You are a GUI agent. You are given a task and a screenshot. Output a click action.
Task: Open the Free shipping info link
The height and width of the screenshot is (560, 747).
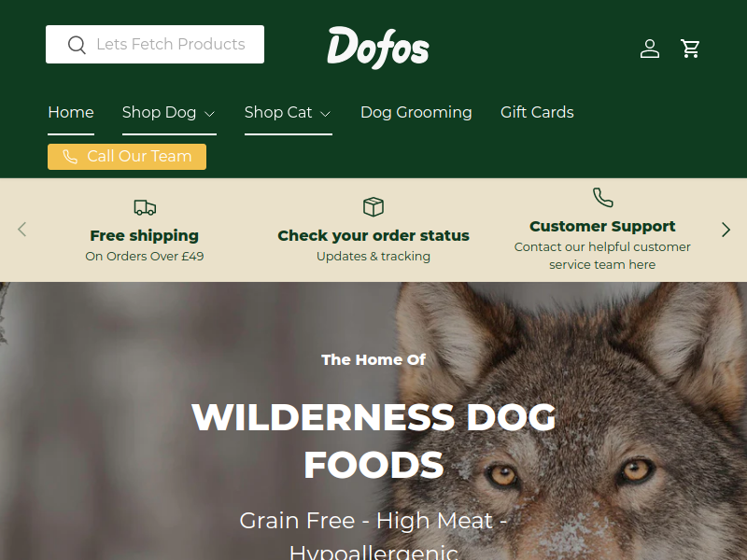coord(145,235)
